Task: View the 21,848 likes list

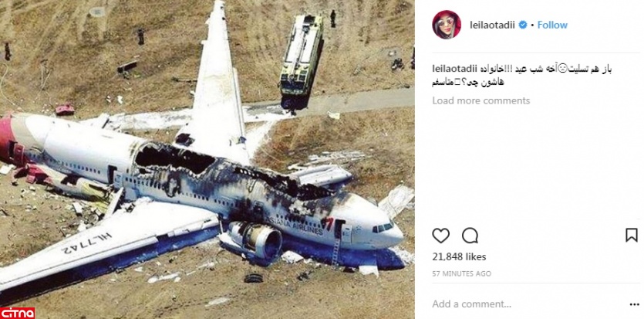Action: 459,257
